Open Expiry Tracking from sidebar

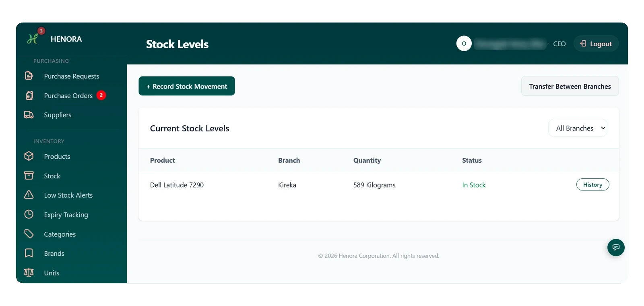(x=66, y=215)
